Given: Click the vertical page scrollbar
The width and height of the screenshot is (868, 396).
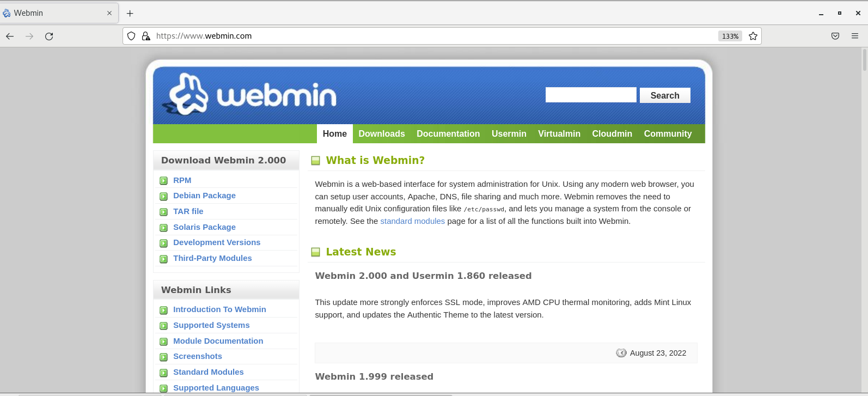Looking at the screenshot, I should pos(864,218).
